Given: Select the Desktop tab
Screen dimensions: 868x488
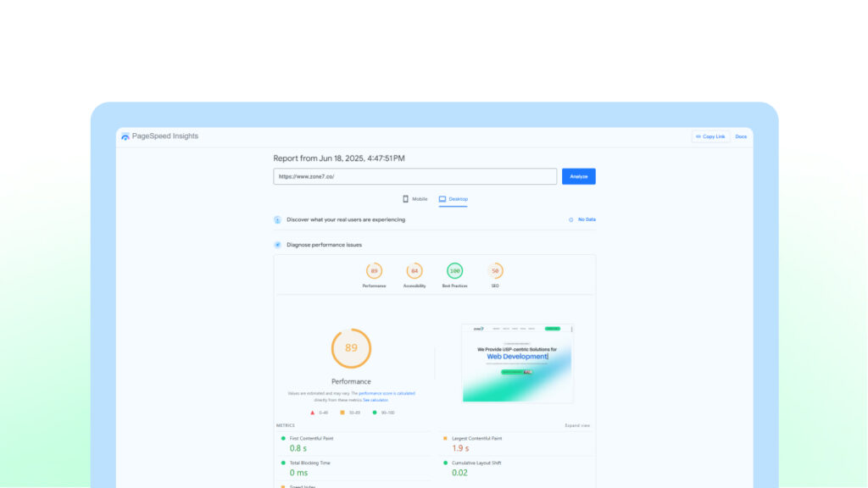Looking at the screenshot, I should pos(455,198).
